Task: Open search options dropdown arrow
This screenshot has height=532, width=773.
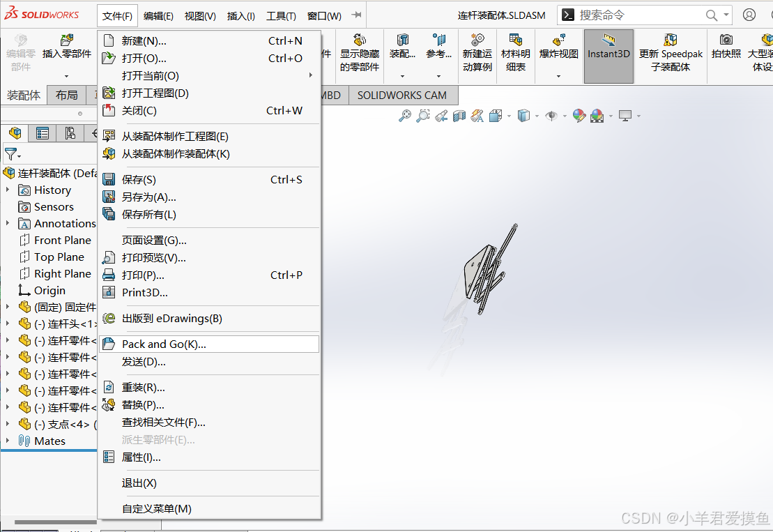Action: [x=726, y=15]
